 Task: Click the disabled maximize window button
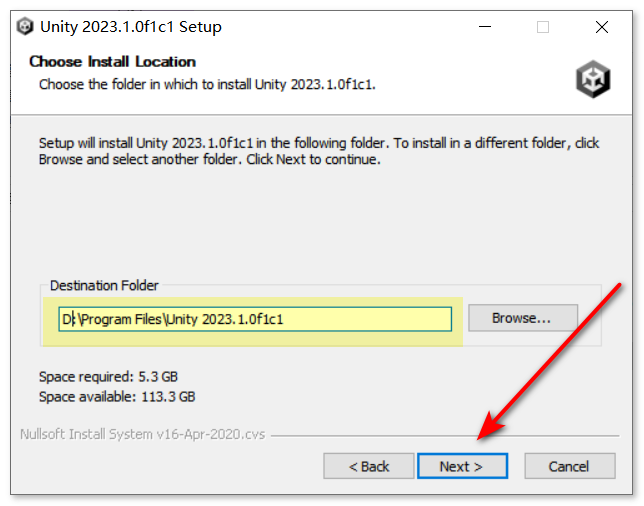pyautogui.click(x=543, y=27)
